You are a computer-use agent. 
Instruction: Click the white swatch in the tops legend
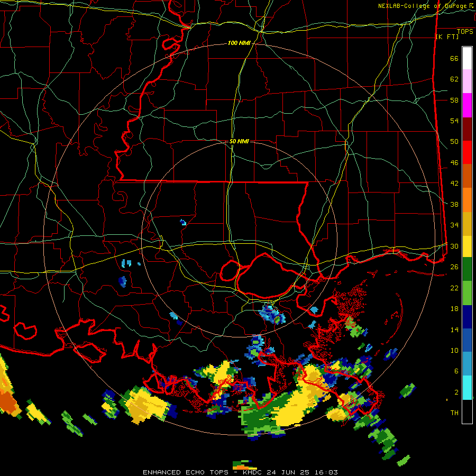pyautogui.click(x=467, y=58)
